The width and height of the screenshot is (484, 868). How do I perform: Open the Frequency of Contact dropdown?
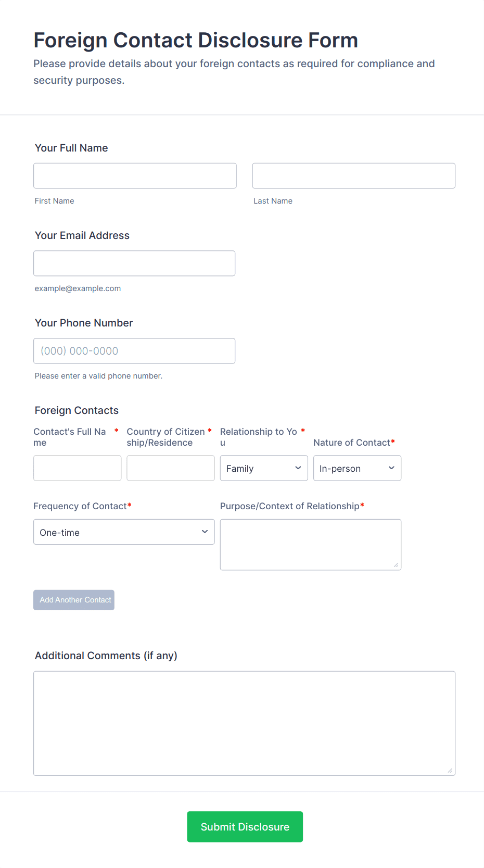[x=124, y=532]
